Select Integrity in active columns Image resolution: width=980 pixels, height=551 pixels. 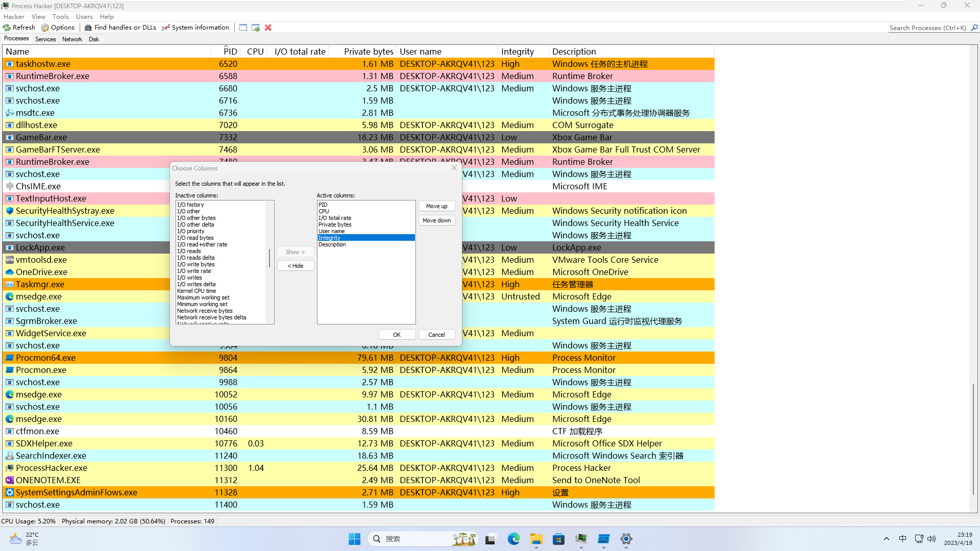point(366,238)
